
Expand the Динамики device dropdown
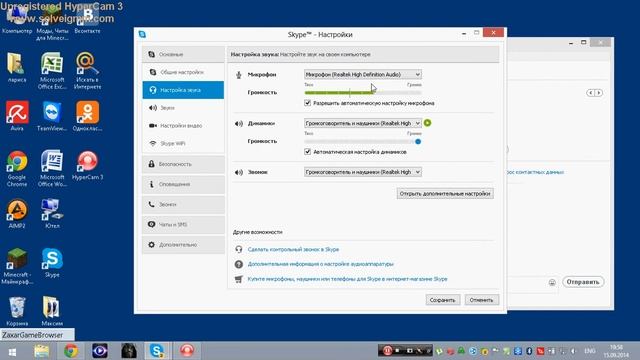click(x=362, y=123)
